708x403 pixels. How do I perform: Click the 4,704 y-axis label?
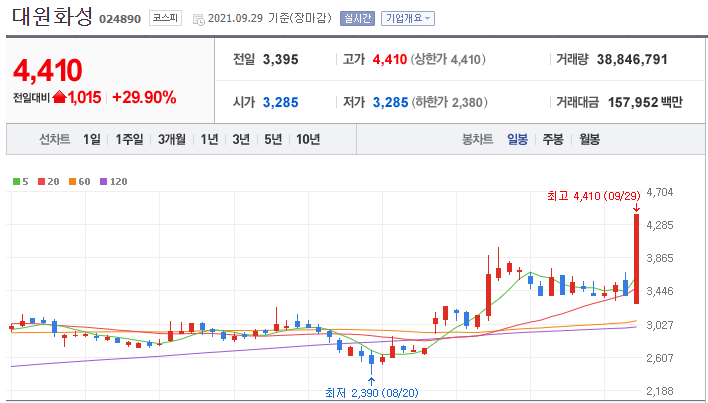point(660,192)
